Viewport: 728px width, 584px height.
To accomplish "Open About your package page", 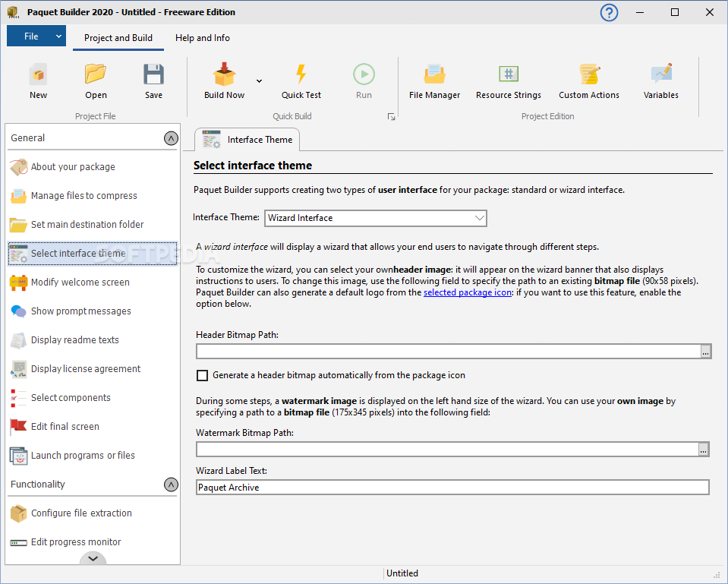I will click(x=93, y=167).
